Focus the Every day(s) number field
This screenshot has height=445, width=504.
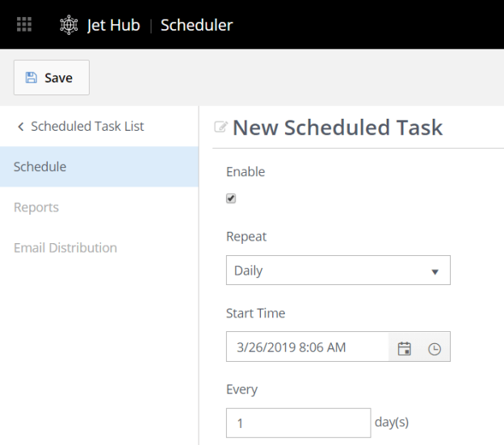(298, 422)
